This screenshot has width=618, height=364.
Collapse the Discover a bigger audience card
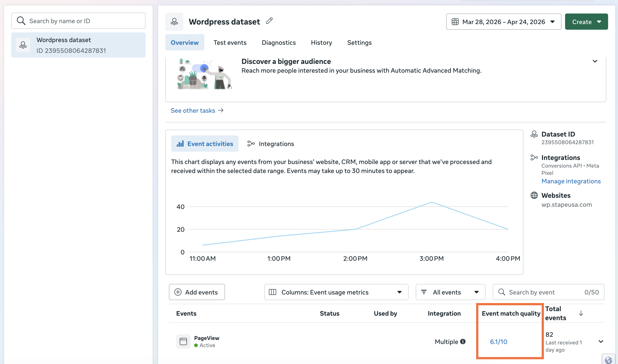click(595, 61)
